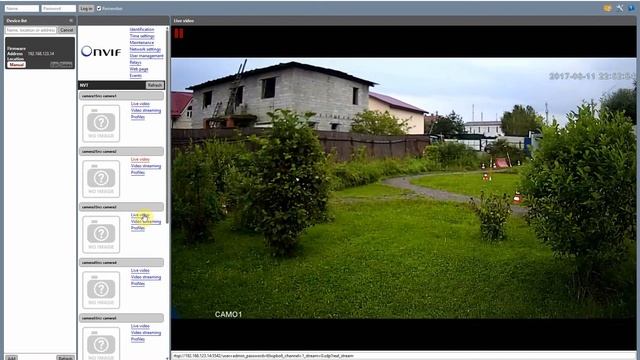The width and height of the screenshot is (640, 360).
Task: Open the blue About info icon
Action: 632,8
